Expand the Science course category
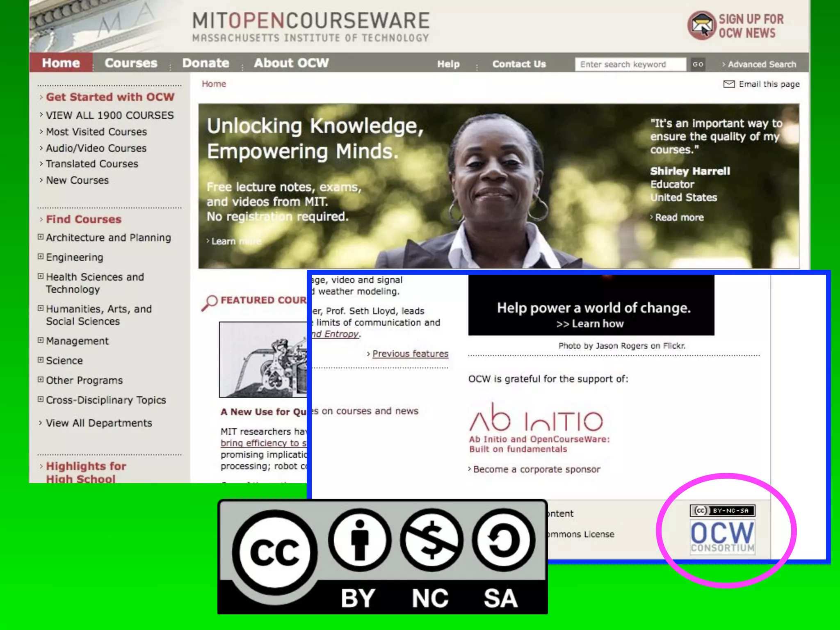840x630 pixels. click(x=41, y=360)
